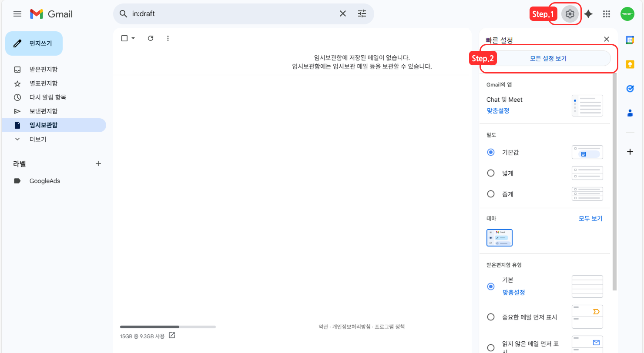Open the 프로그램 정책 link
Screen dimensions: 644x353
[x=389, y=326]
